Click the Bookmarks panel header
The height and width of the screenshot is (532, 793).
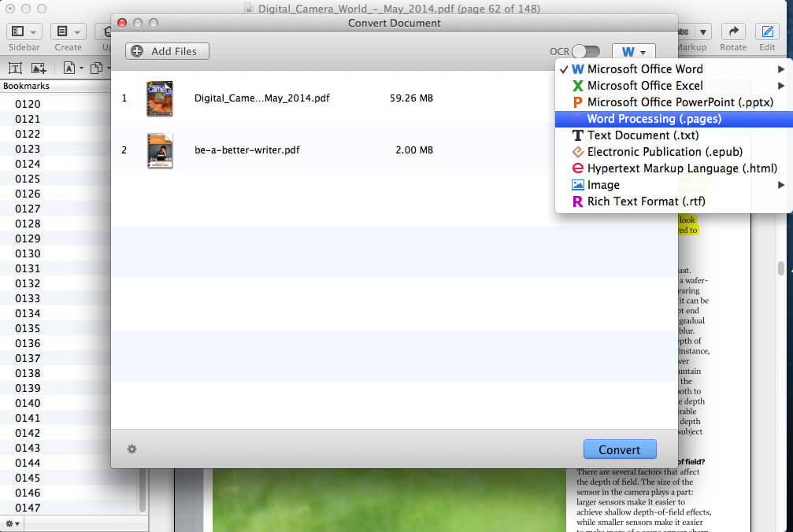tap(26, 86)
